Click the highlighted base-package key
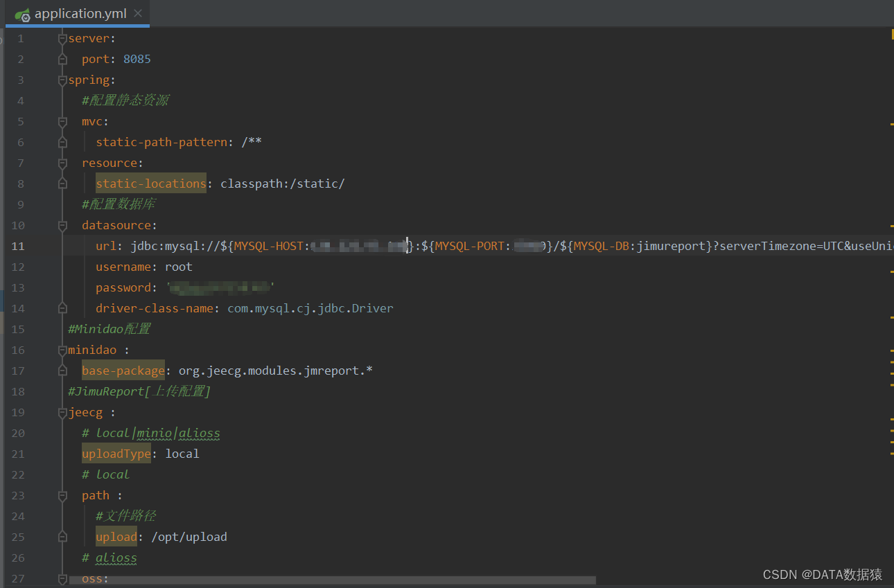The height and width of the screenshot is (588, 894). pyautogui.click(x=123, y=371)
